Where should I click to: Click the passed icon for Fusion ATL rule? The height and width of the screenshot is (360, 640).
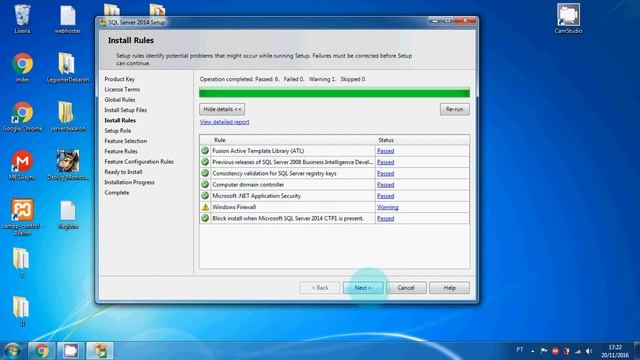tap(205, 151)
